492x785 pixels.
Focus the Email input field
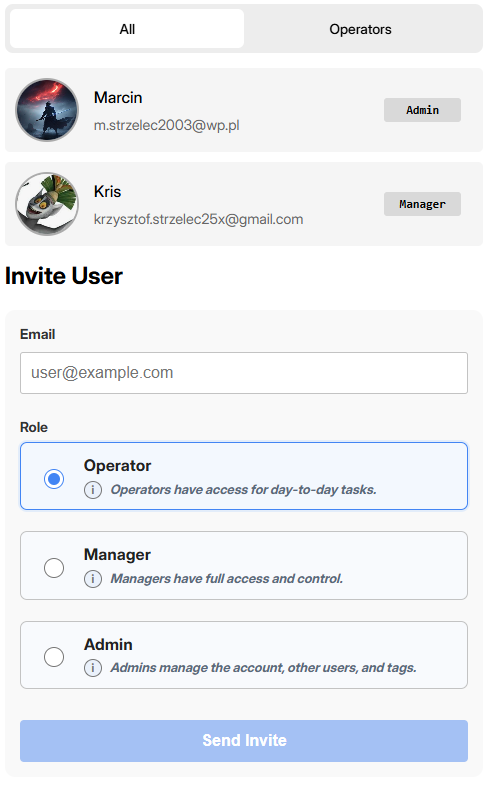pos(244,372)
